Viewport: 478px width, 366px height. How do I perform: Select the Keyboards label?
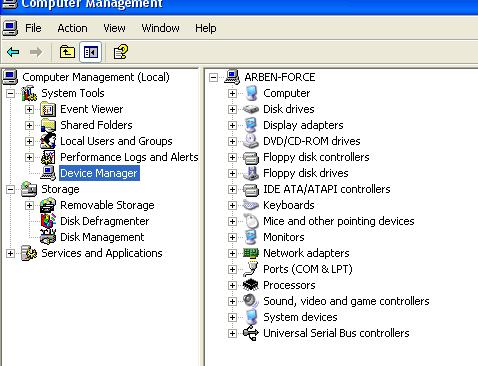[x=289, y=205]
